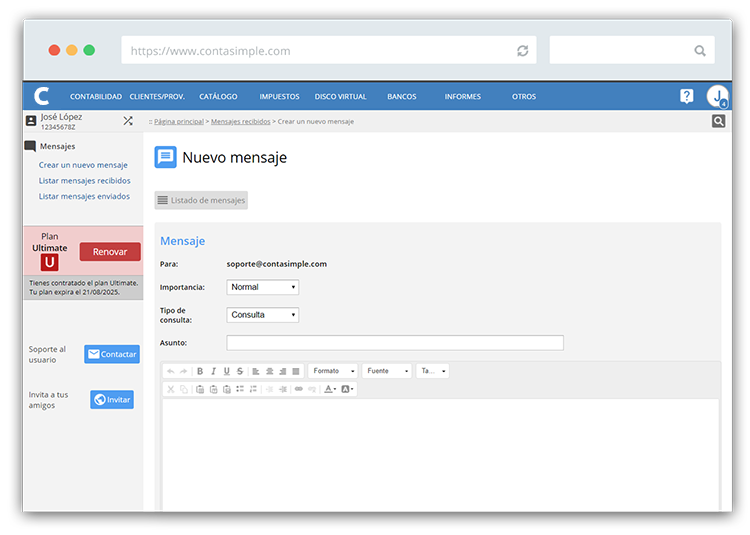The image size is (750, 535).
Task: Toggle strikethrough formatting in the editor
Action: [240, 371]
